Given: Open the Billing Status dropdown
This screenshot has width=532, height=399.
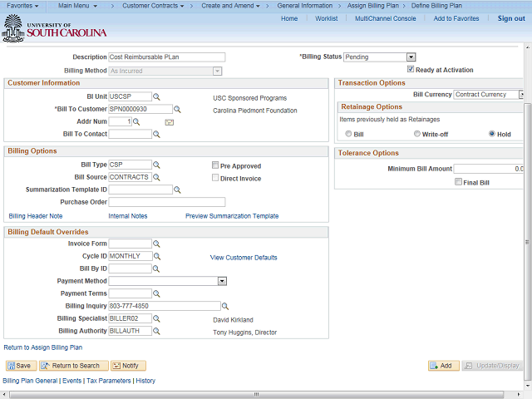Looking at the screenshot, I should point(411,57).
